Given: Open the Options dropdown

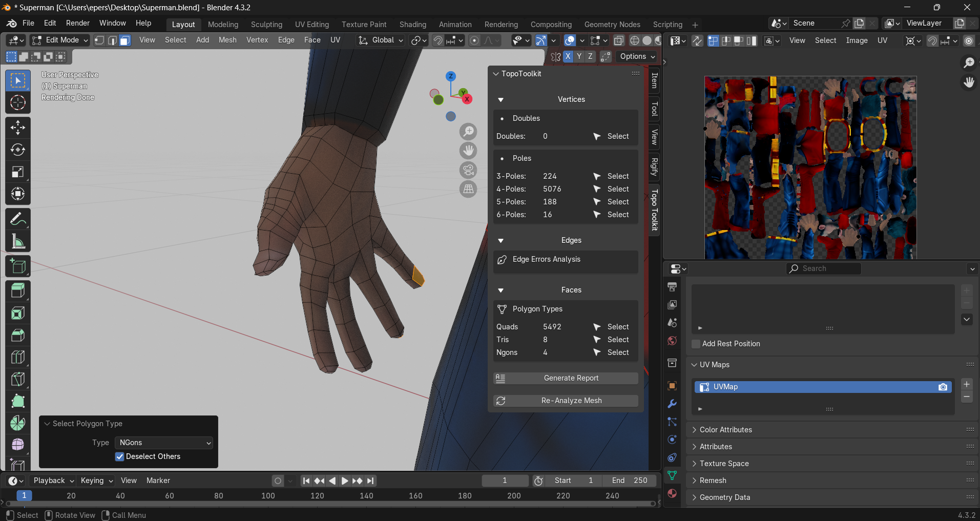Looking at the screenshot, I should tap(637, 56).
